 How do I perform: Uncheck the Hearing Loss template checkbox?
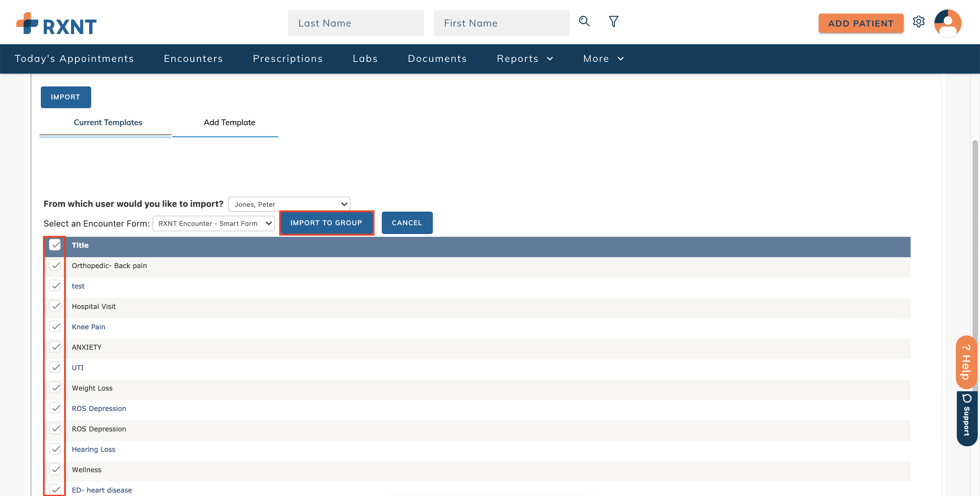(x=55, y=449)
